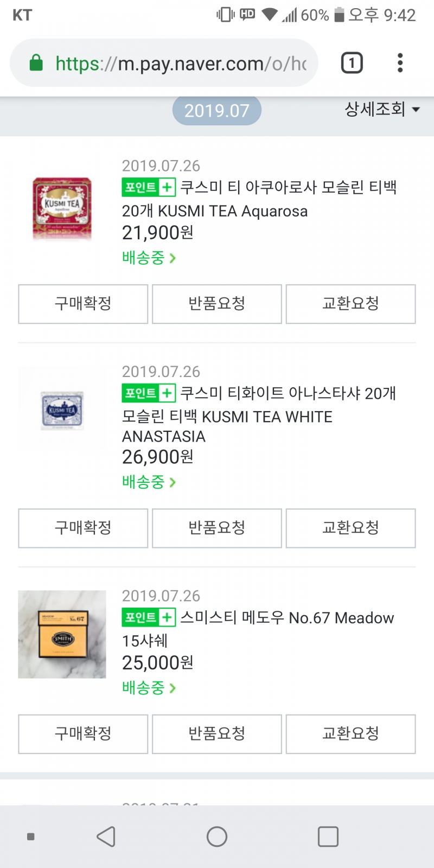Open 배송중 status for White Anastasia order

pyautogui.click(x=149, y=482)
